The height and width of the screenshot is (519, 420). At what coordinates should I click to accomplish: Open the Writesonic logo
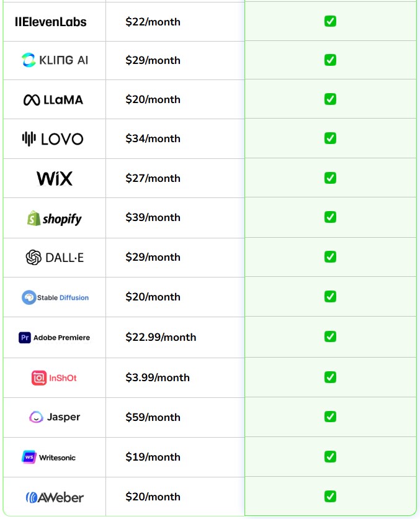tap(50, 458)
